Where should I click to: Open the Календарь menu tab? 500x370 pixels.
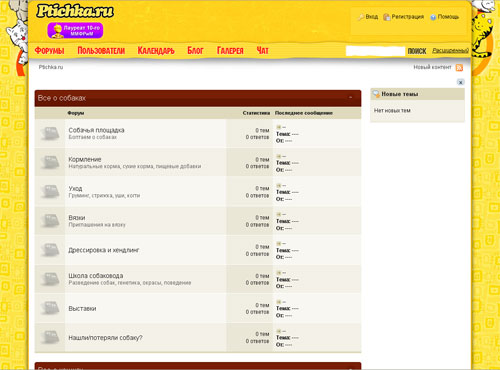[156, 51]
